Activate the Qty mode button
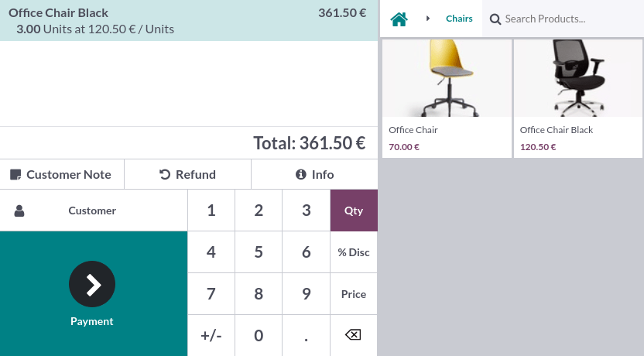644x356 pixels. click(354, 211)
